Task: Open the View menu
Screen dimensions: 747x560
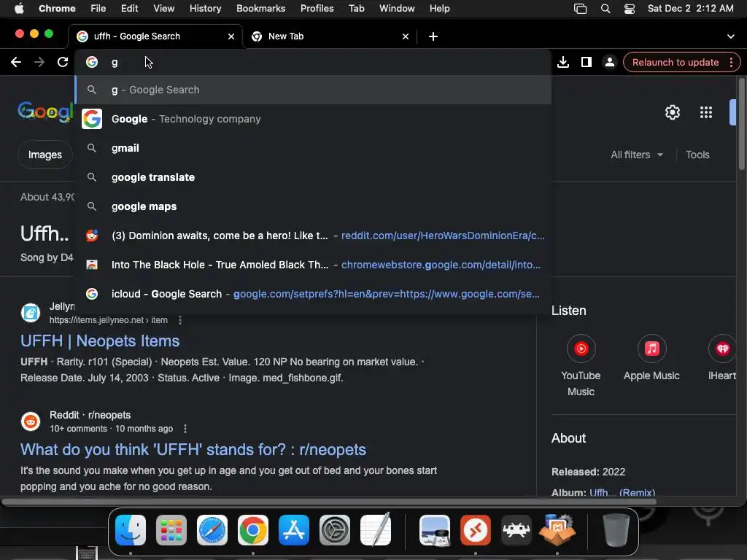Action: tap(164, 9)
